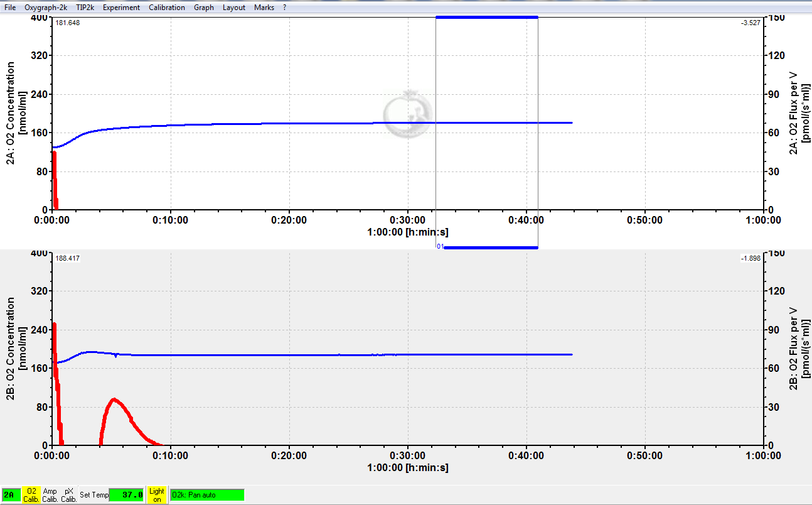
Task: Click the 1:00:00 [h:min:s] label under the 2A graph
Action: pos(408,232)
